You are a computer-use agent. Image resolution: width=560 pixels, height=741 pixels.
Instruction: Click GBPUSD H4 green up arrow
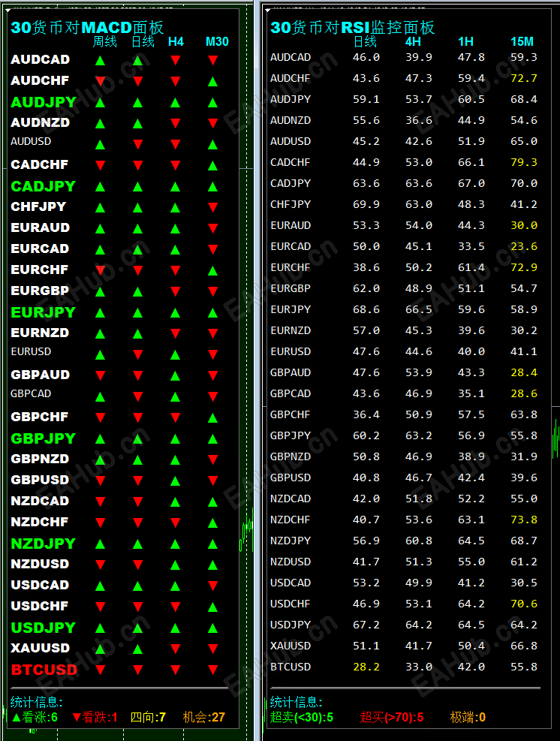point(176,480)
